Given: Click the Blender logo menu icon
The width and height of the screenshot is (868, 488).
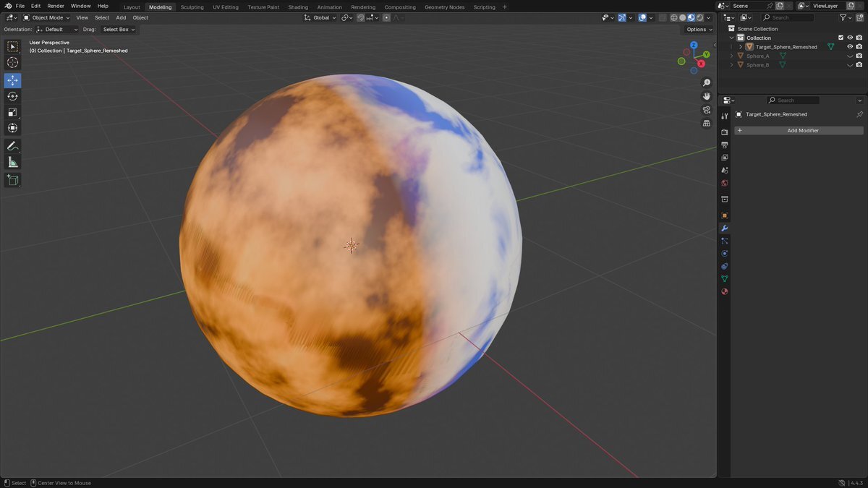Looking at the screenshot, I should point(7,6).
